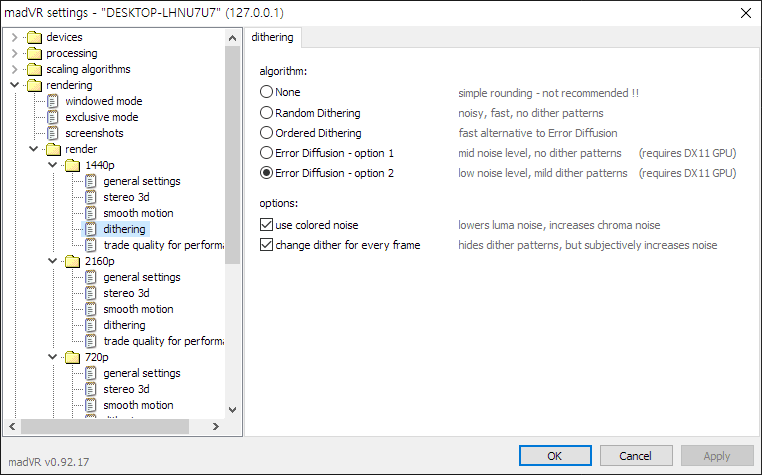Open smooth motion under 1440p

coord(138,213)
